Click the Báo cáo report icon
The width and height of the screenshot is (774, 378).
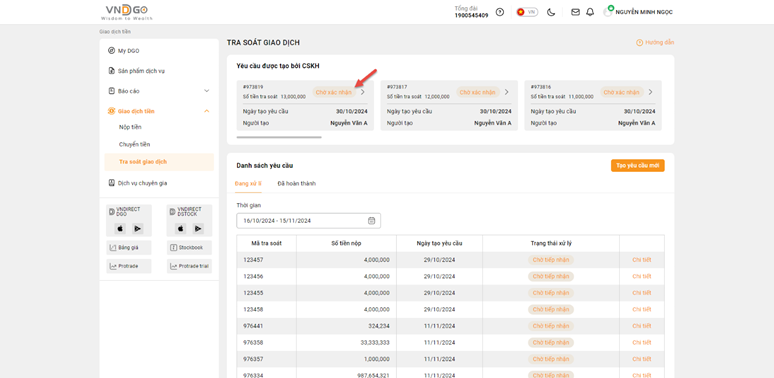(111, 91)
